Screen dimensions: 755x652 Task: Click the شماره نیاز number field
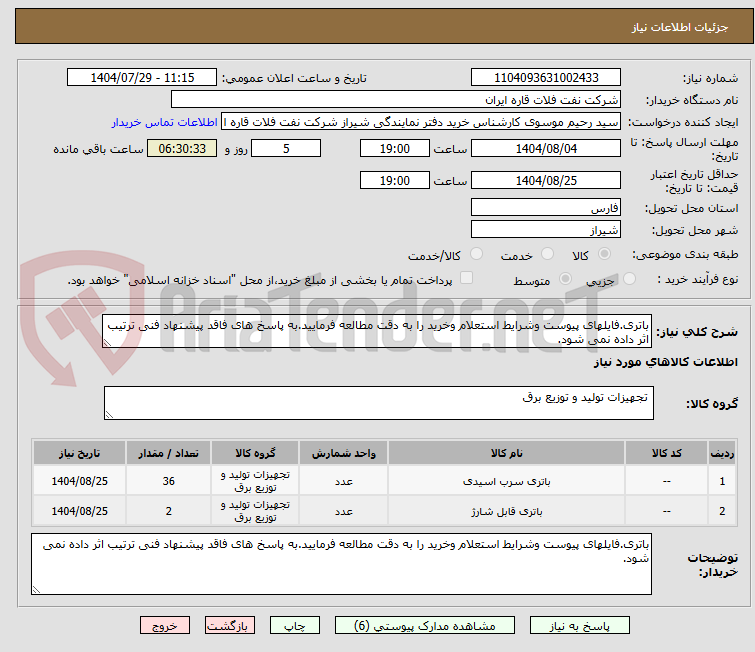point(546,78)
